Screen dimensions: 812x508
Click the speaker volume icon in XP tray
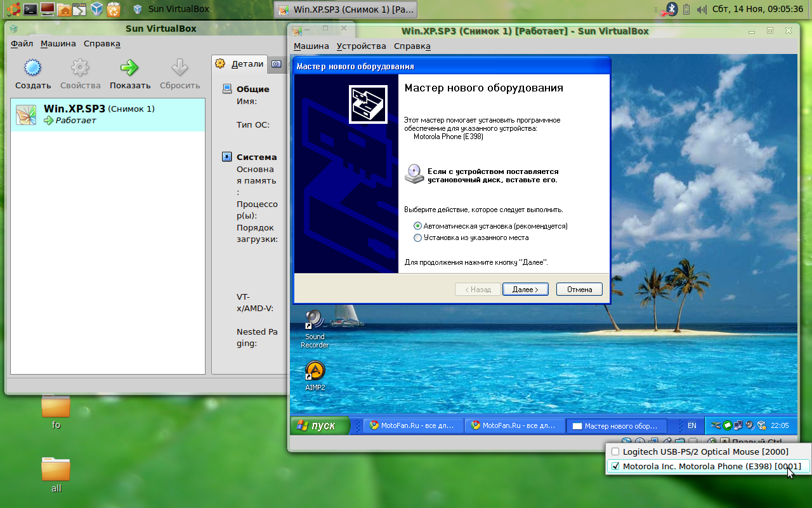[x=750, y=425]
